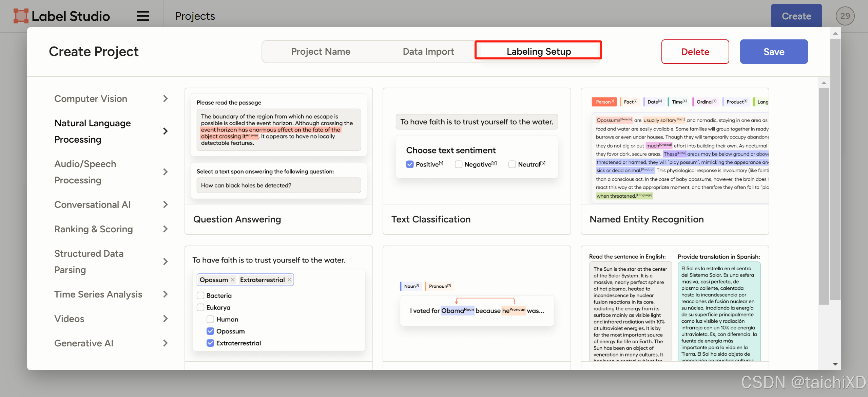Switch to the Data Import tab
This screenshot has width=868, height=397.
[x=428, y=52]
